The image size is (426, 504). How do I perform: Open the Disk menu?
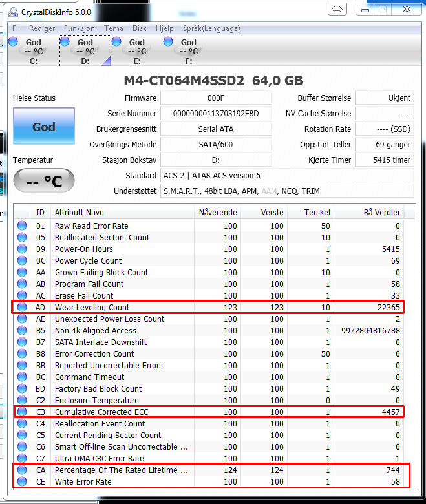(x=140, y=28)
